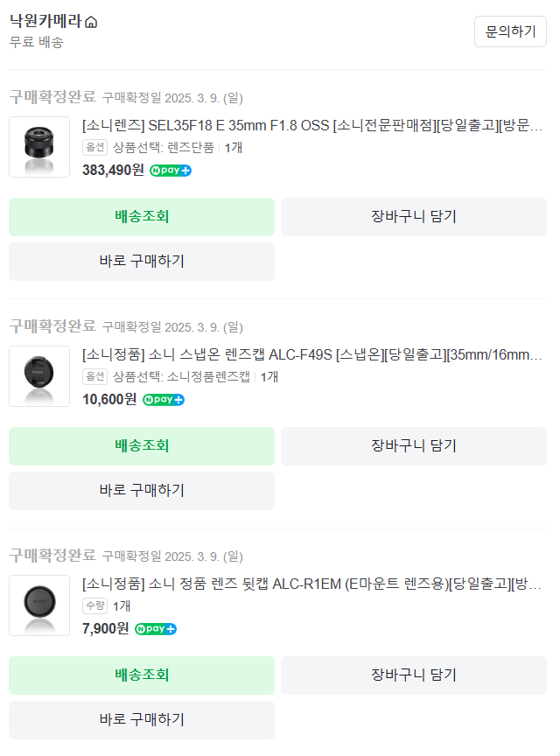Open the snap-on lens cap ALC-F49S thumbnail
Viewport: 560px width, 756px height.
[x=39, y=376]
